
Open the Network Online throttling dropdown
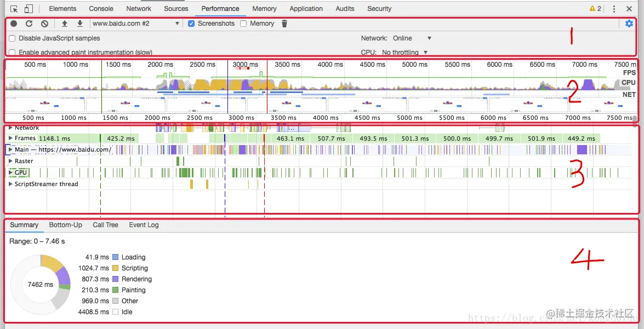click(x=412, y=38)
